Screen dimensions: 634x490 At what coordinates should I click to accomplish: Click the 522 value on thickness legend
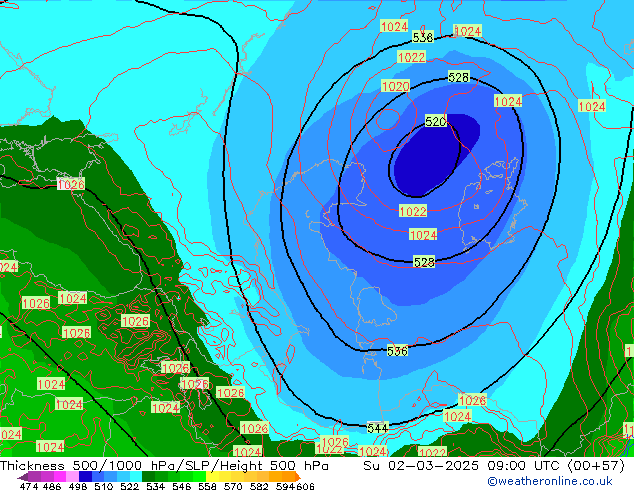[127, 486]
